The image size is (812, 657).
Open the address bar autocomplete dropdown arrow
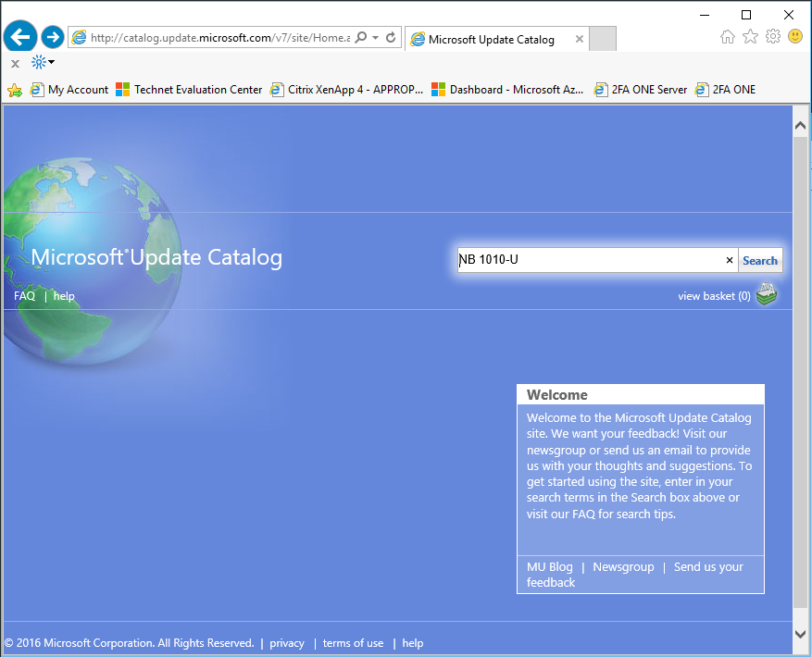pos(376,37)
